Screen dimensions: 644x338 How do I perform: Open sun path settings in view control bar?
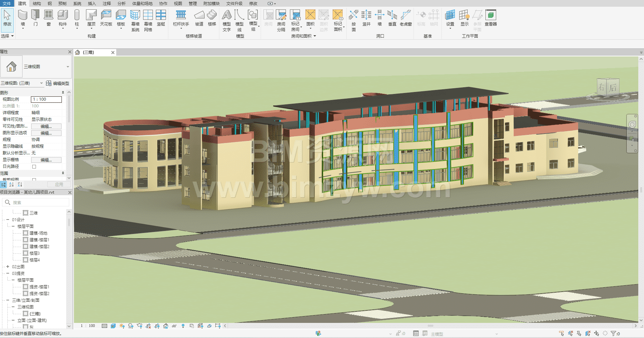click(x=122, y=326)
